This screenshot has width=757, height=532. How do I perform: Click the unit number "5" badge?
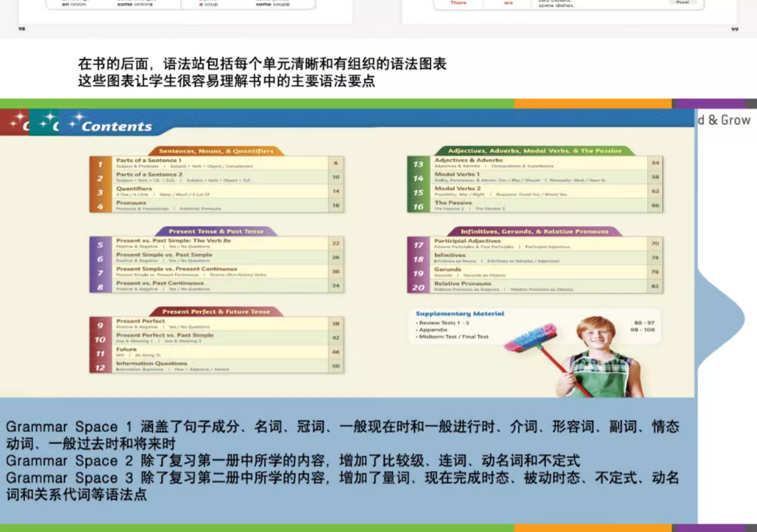pos(100,245)
